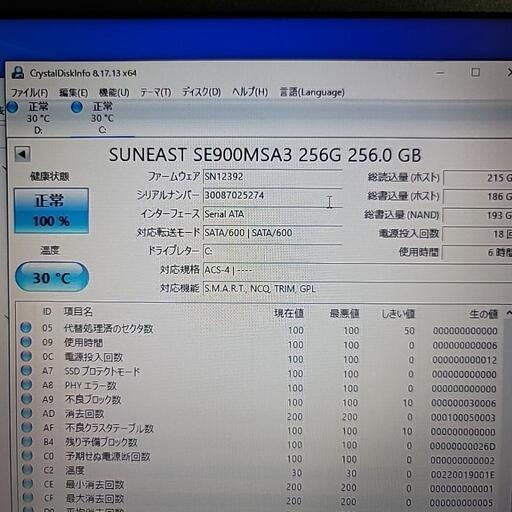512x512 pixels.
Task: Click the 正常 100% health status button
Action: coord(51,210)
